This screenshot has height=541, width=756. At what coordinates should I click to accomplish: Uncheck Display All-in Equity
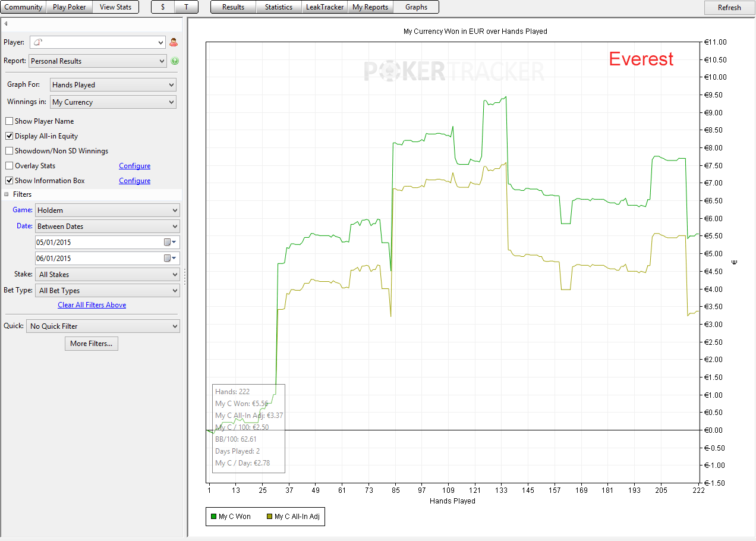click(10, 136)
